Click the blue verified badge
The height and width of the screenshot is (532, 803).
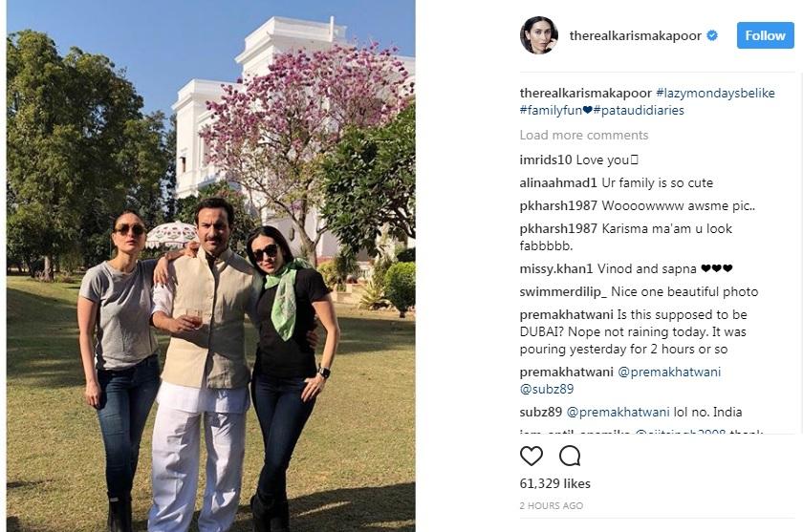coord(712,35)
